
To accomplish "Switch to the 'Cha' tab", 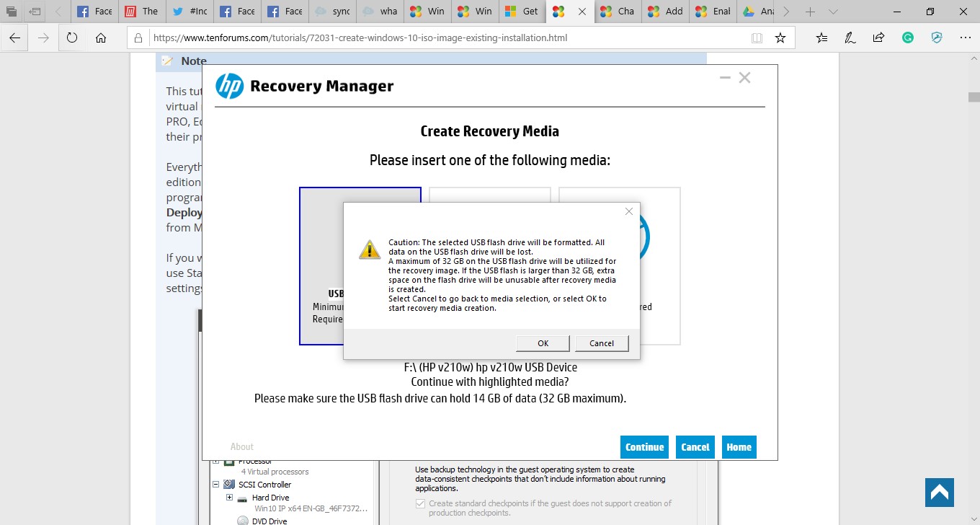I will coord(616,12).
